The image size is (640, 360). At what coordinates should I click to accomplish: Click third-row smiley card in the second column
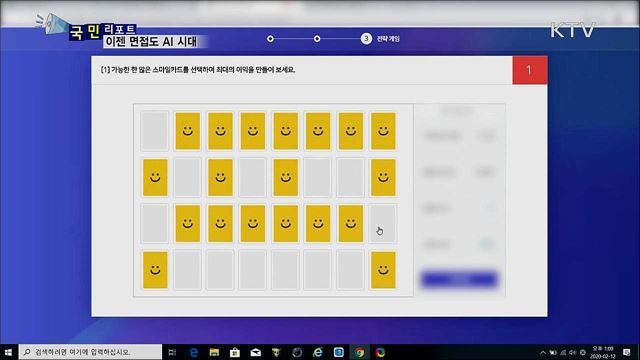click(x=188, y=224)
